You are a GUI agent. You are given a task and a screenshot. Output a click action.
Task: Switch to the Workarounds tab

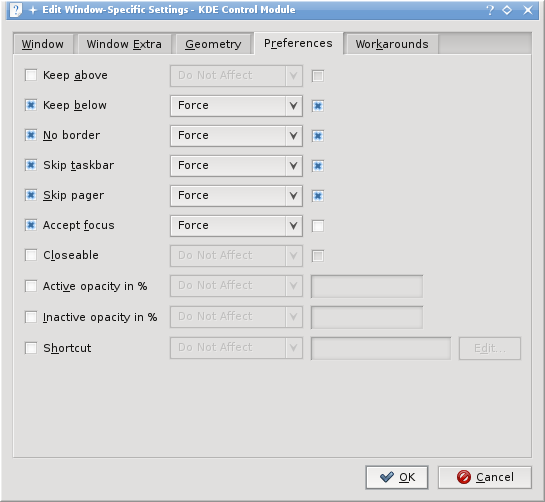tap(392, 44)
